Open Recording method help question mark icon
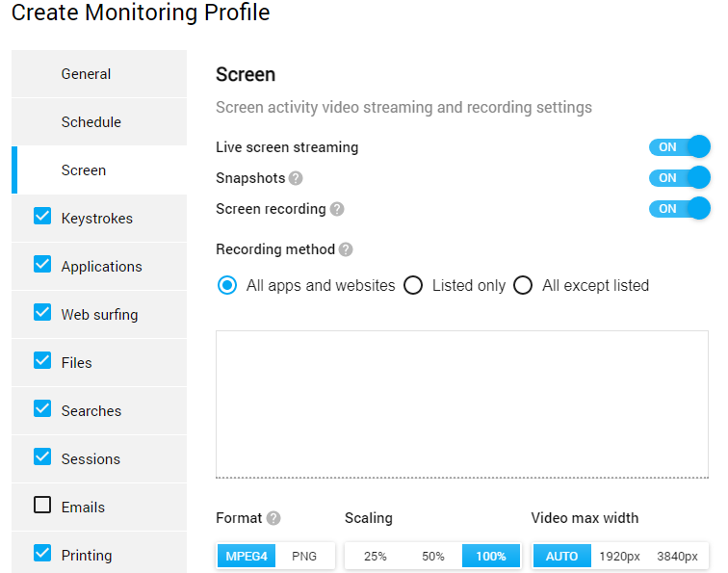This screenshot has height=573, width=728. pos(346,249)
